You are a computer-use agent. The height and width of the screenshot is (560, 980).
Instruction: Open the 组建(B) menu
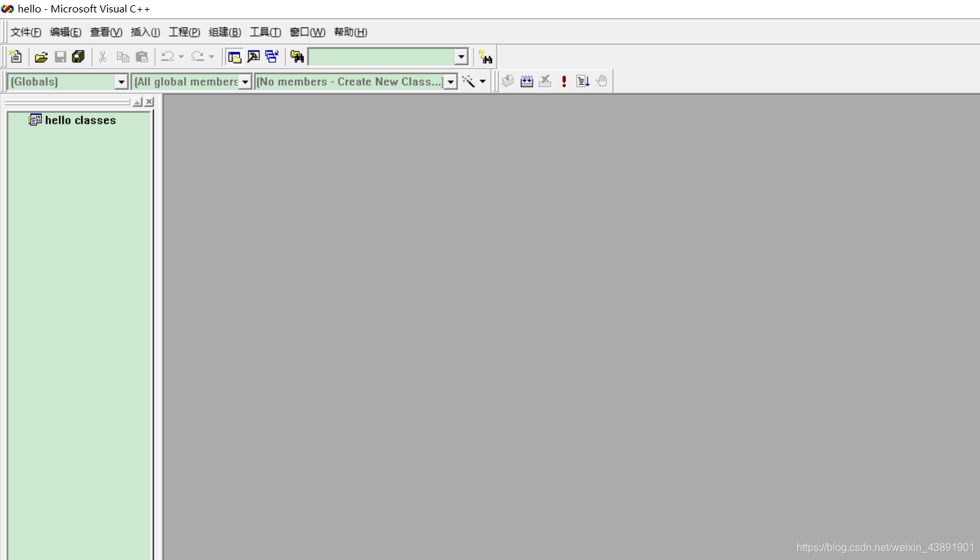pos(225,32)
